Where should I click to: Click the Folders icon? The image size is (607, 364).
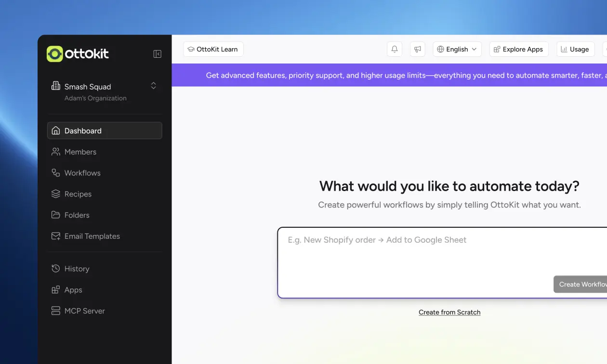point(56,215)
